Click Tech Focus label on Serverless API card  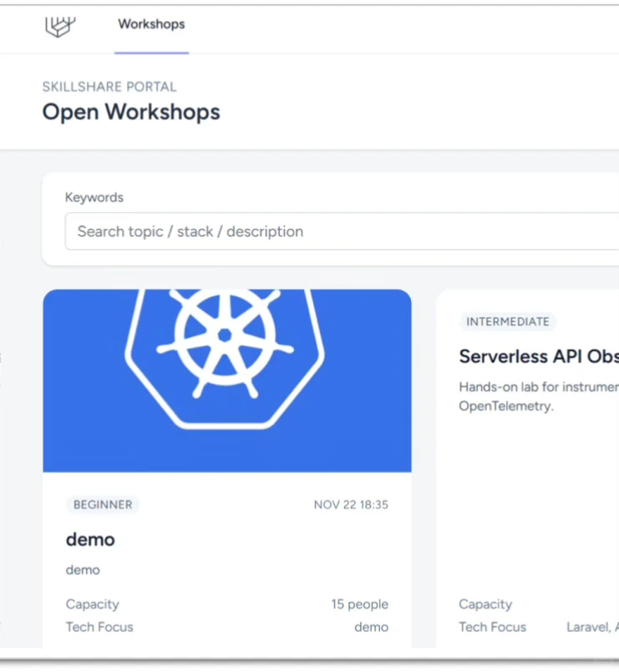click(493, 627)
